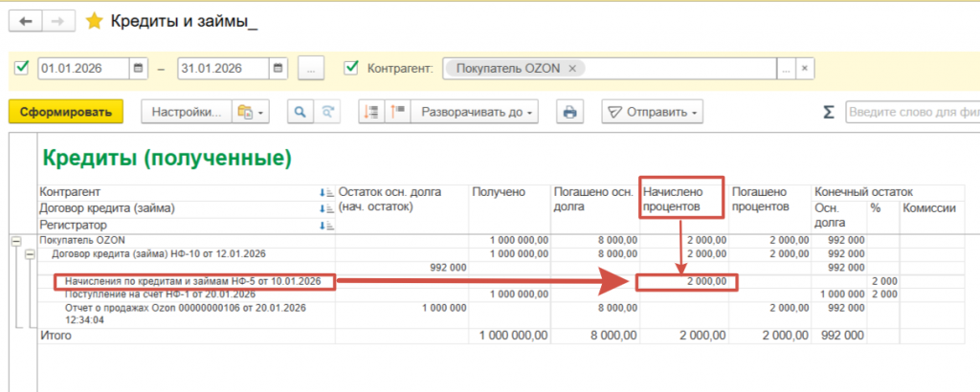Viewport: 980px width, 392px height.
Task: Uncheck the Контрагент filter checkbox
Action: point(351,68)
